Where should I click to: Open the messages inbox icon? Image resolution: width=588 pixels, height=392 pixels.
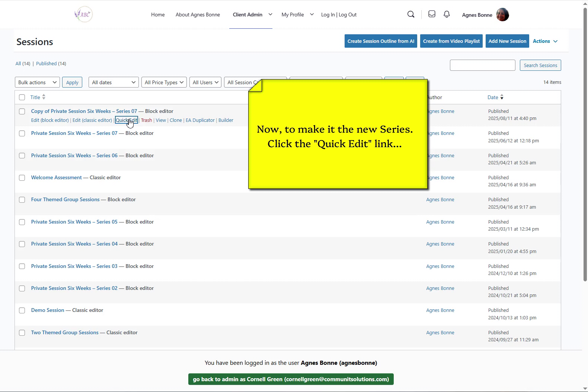click(x=432, y=14)
